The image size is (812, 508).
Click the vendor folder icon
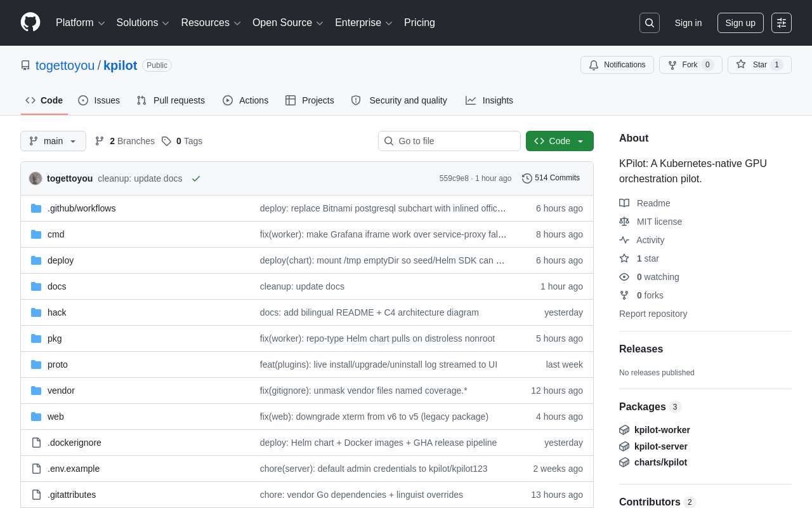pyautogui.click(x=36, y=391)
